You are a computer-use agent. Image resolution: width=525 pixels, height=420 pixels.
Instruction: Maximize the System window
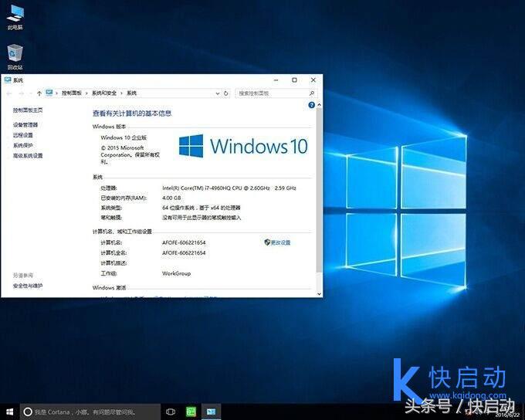click(x=294, y=80)
